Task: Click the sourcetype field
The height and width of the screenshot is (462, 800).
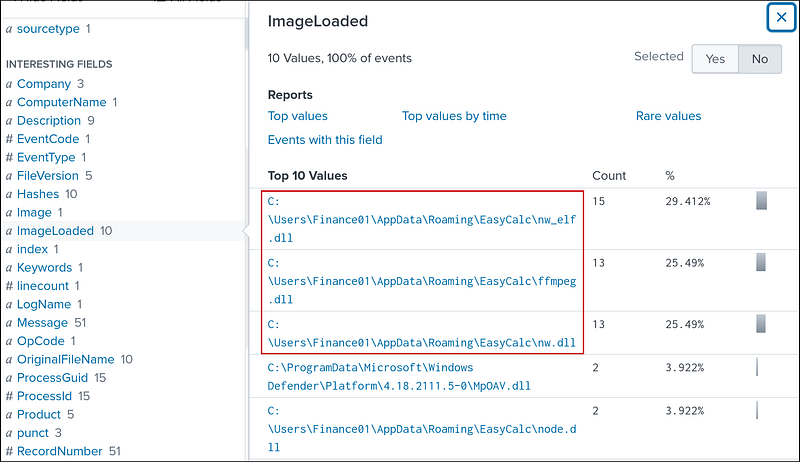Action: click(x=48, y=29)
